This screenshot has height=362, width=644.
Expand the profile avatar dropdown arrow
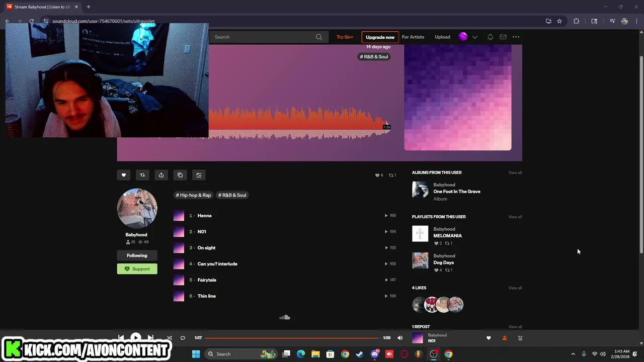pyautogui.click(x=474, y=37)
